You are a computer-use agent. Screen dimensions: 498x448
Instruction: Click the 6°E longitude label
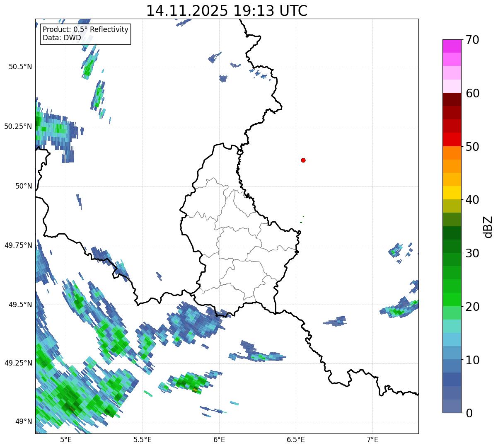click(220, 439)
